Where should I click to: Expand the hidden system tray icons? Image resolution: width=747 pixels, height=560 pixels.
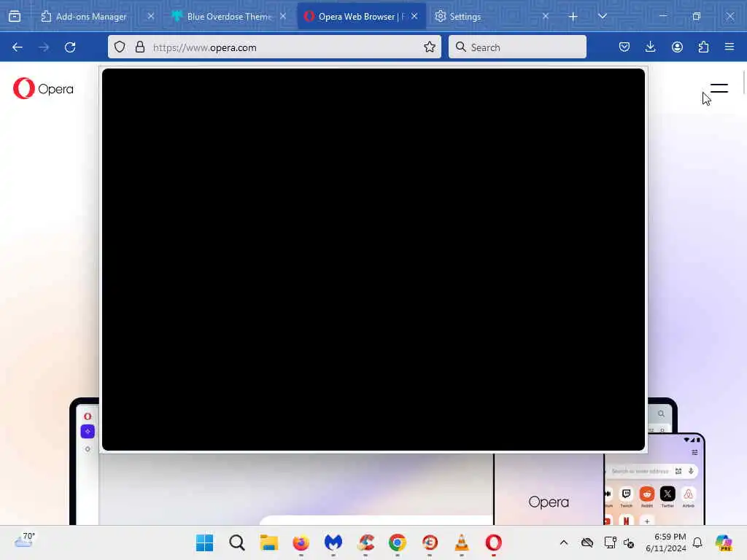[x=564, y=542]
